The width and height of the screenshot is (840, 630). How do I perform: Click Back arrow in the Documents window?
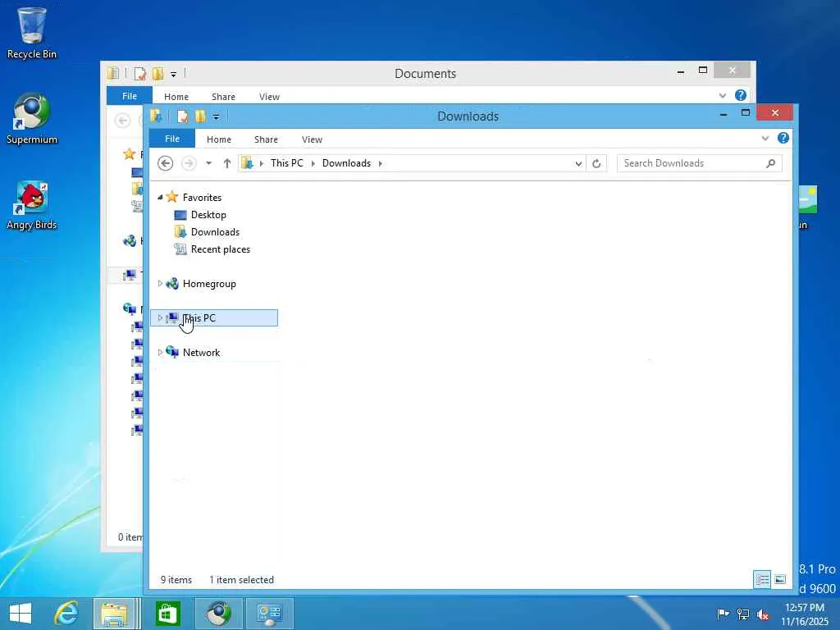[x=123, y=121]
